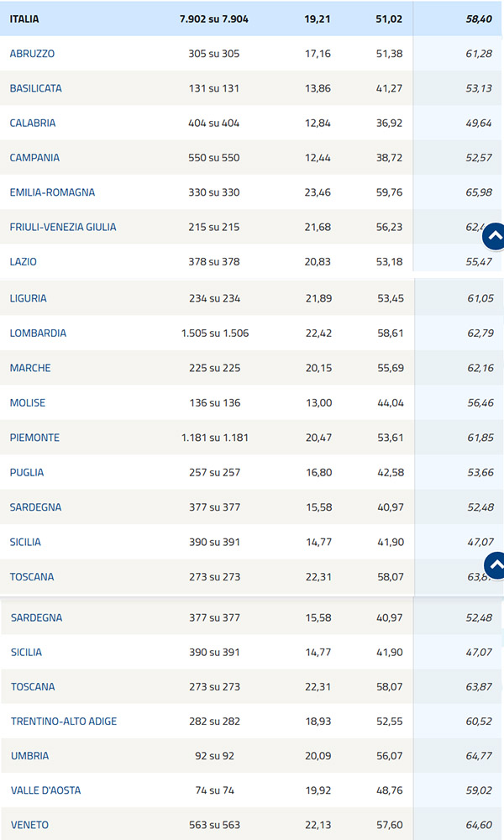Click the VALLE D'AOSTA link
This screenshot has height=840, width=504.
click(46, 790)
